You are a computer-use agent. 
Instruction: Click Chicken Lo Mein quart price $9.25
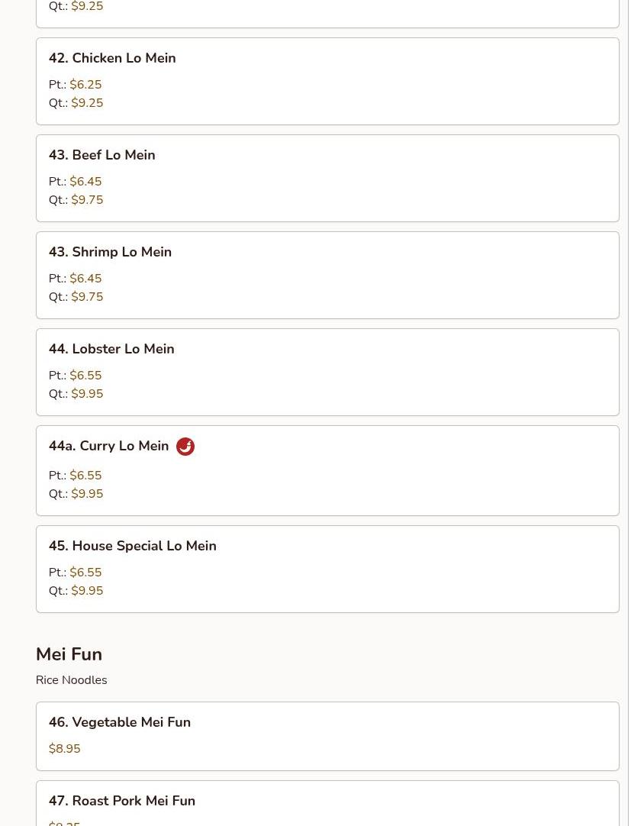point(87,103)
